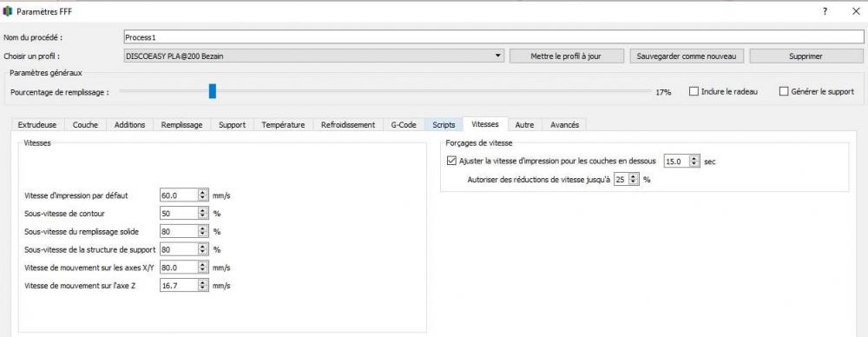
Task: Click Forçages de vitesse group title
Action: point(479,142)
